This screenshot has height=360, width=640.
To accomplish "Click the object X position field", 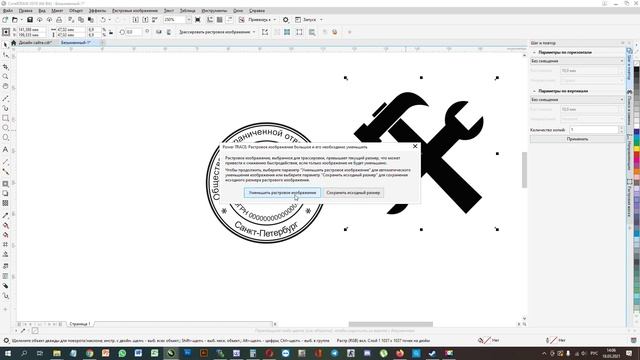I will pos(31,30).
